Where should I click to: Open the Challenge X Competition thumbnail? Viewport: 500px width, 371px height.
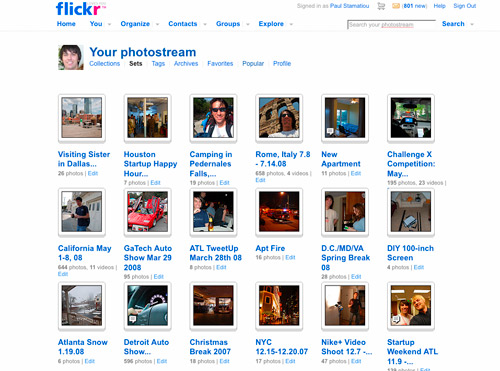[x=411, y=118]
